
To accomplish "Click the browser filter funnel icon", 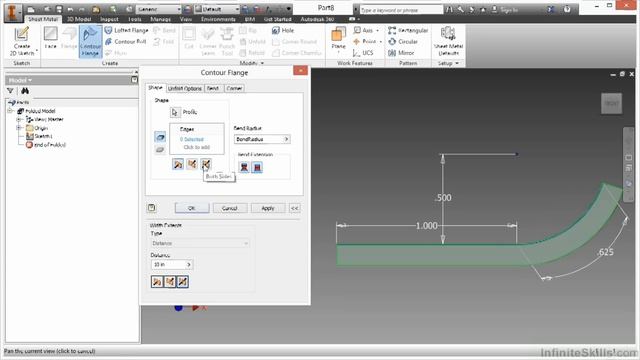I will [x=11, y=91].
